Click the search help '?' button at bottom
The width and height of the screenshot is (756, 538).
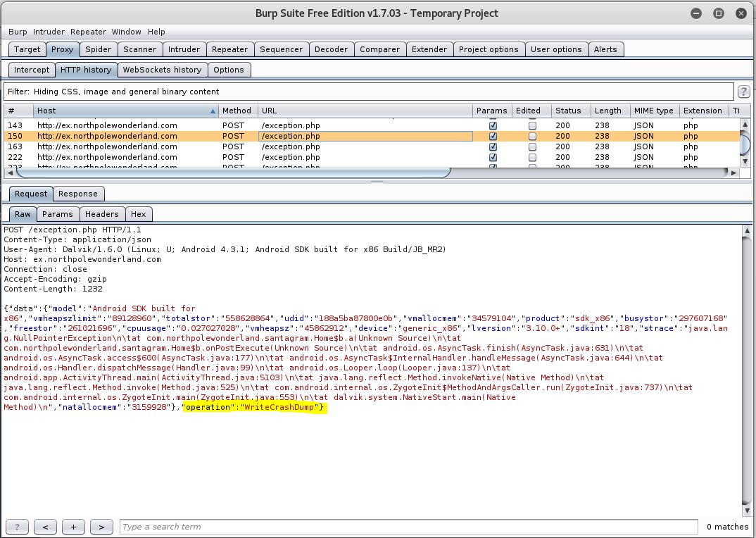pyautogui.click(x=18, y=527)
